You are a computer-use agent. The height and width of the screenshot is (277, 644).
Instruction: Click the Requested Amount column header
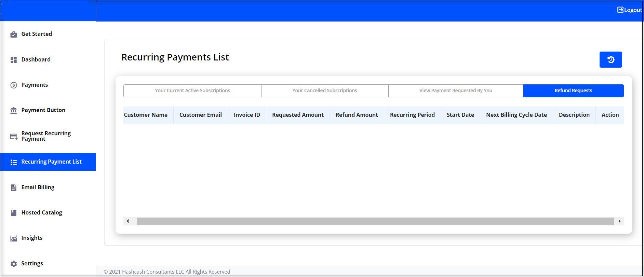298,115
